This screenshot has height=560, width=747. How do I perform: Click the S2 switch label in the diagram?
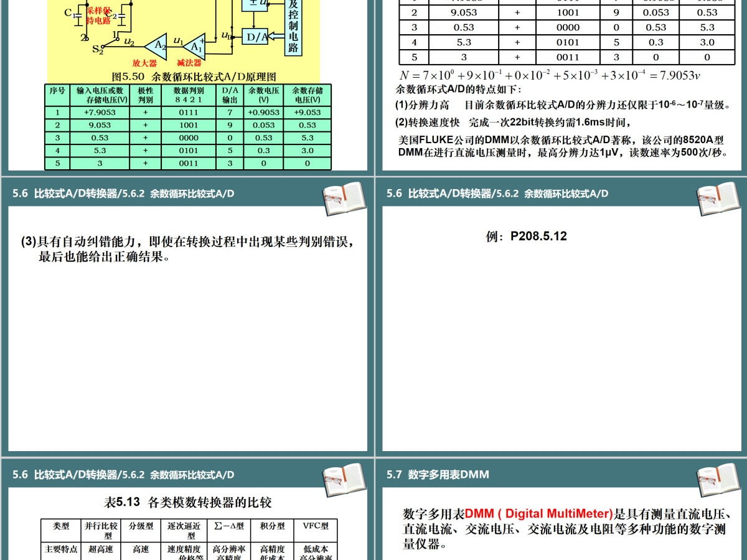point(98,49)
